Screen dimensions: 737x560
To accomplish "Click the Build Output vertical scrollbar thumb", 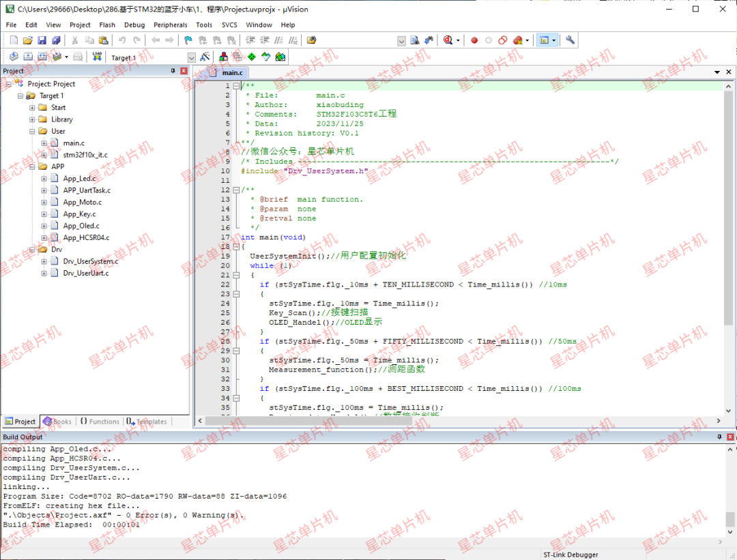I will click(x=730, y=518).
